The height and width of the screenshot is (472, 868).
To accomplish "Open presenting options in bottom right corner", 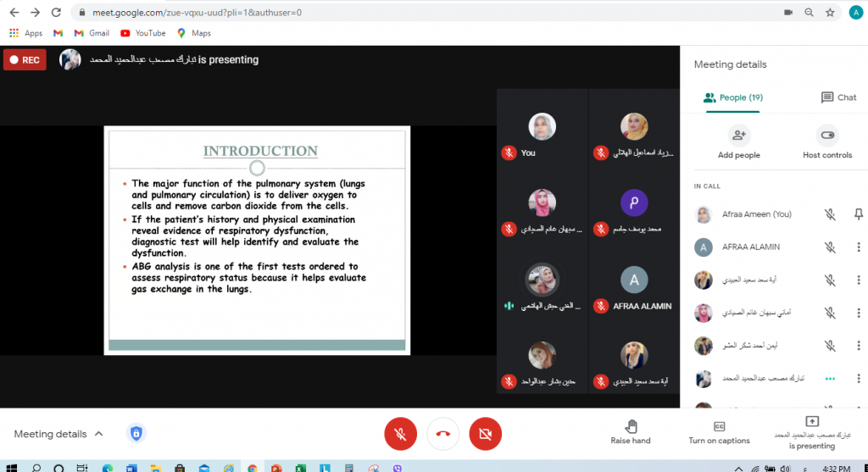I will point(811,431).
